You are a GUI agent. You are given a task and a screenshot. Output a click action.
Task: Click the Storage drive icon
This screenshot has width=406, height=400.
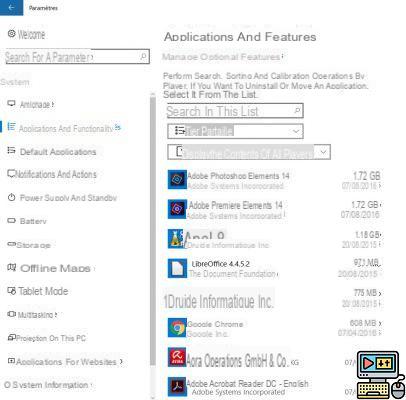12,245
